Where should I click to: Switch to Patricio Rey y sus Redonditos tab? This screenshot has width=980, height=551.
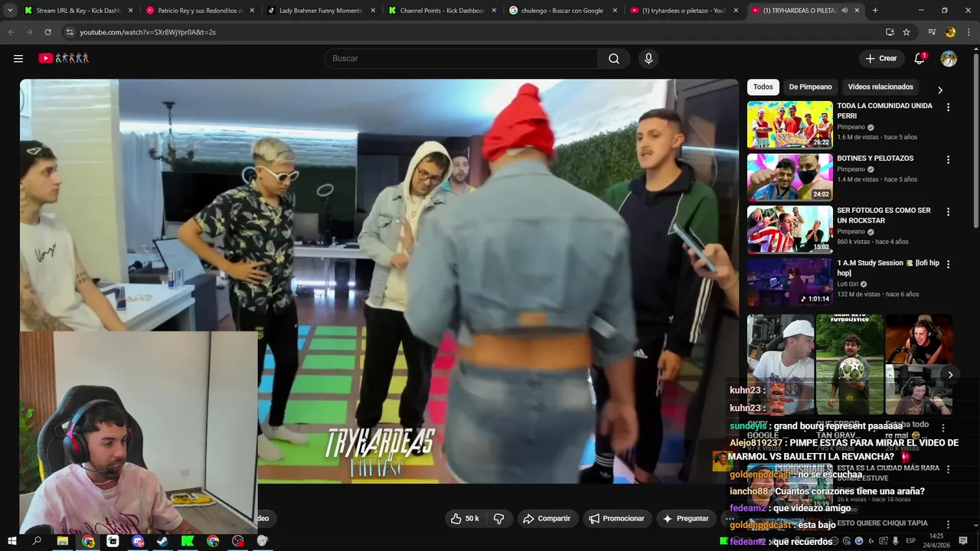199,11
